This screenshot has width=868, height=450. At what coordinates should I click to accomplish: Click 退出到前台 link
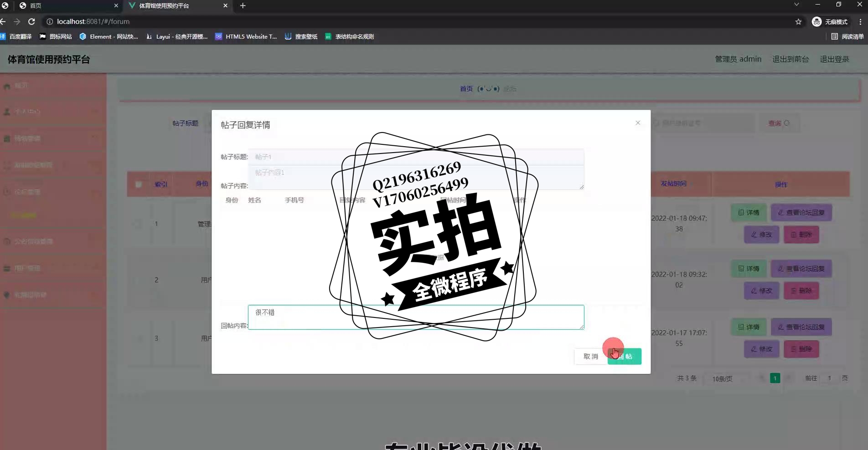click(790, 59)
